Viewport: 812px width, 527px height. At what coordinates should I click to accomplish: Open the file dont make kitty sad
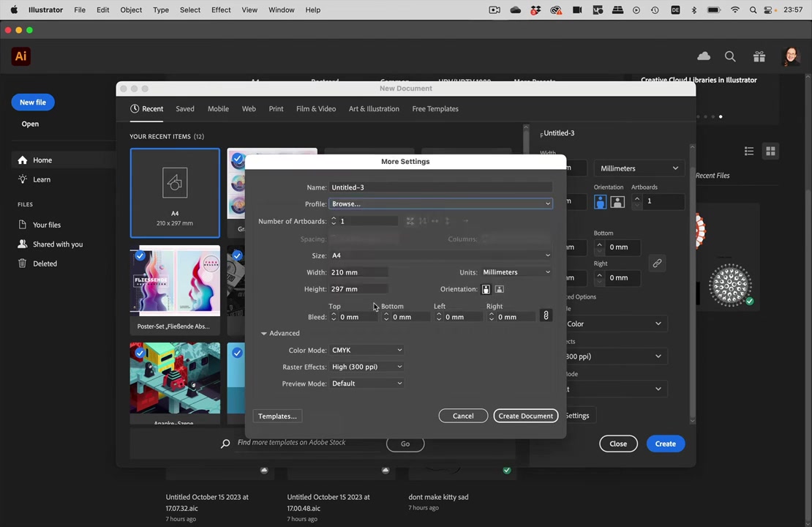tap(438, 497)
